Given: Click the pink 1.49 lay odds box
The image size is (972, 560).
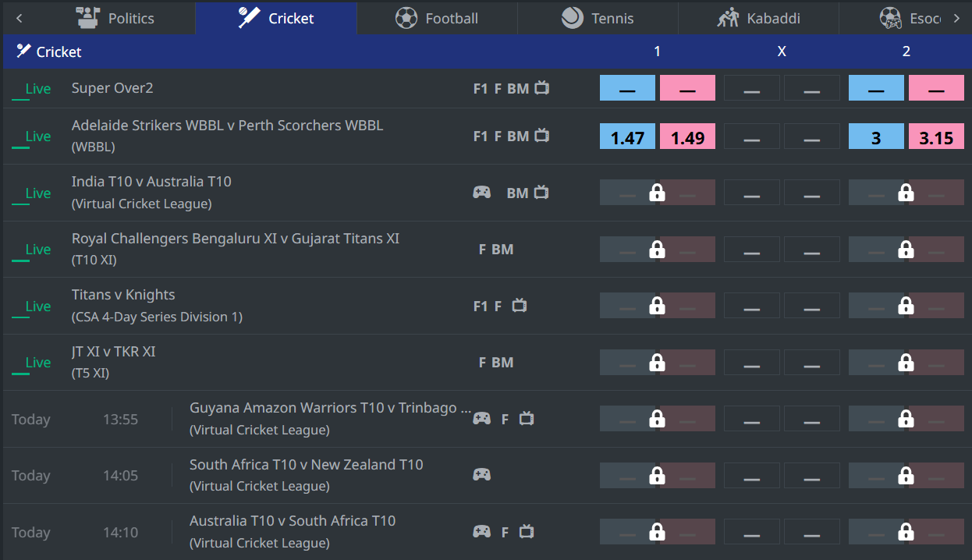Looking at the screenshot, I should click(687, 138).
